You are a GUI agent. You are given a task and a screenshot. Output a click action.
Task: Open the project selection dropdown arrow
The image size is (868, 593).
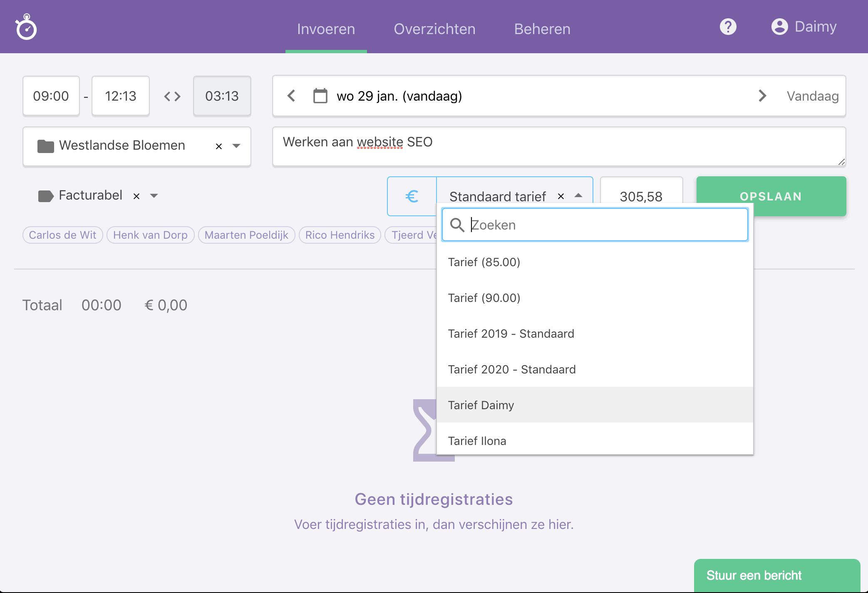(237, 146)
